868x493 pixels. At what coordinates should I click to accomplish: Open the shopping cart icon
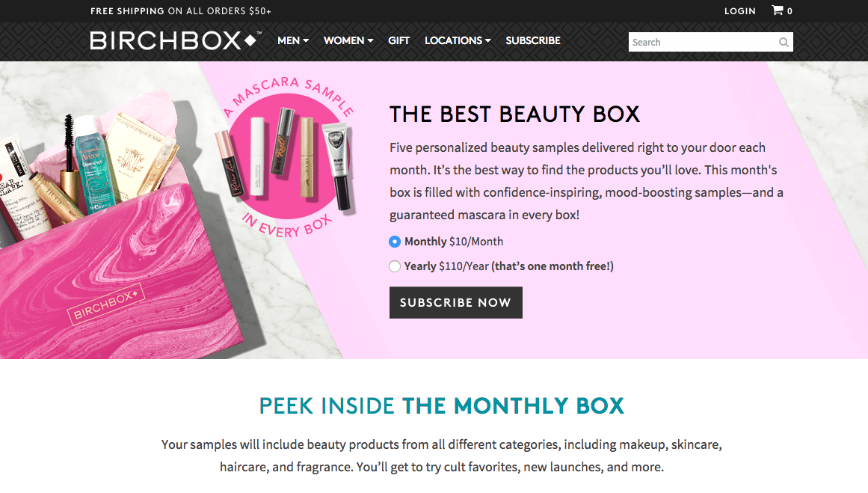tap(778, 10)
